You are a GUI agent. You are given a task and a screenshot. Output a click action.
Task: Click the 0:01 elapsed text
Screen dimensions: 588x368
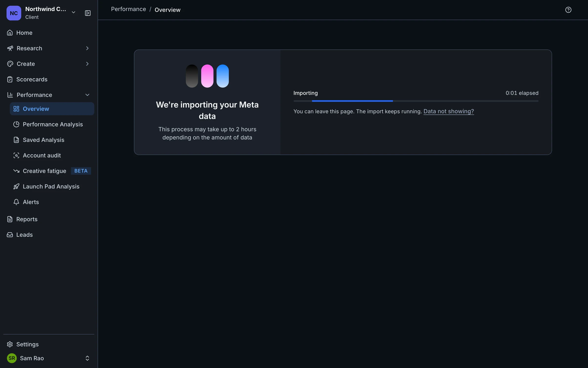click(x=522, y=93)
